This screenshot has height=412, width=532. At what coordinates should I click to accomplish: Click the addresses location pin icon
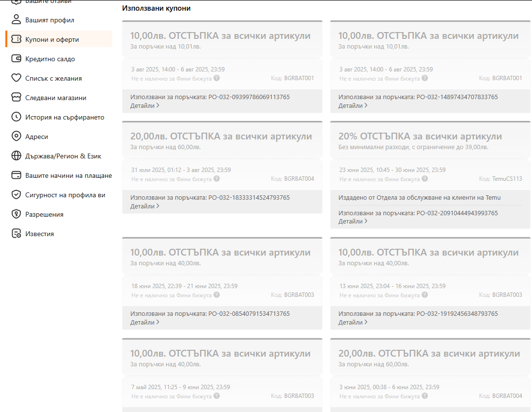(17, 137)
